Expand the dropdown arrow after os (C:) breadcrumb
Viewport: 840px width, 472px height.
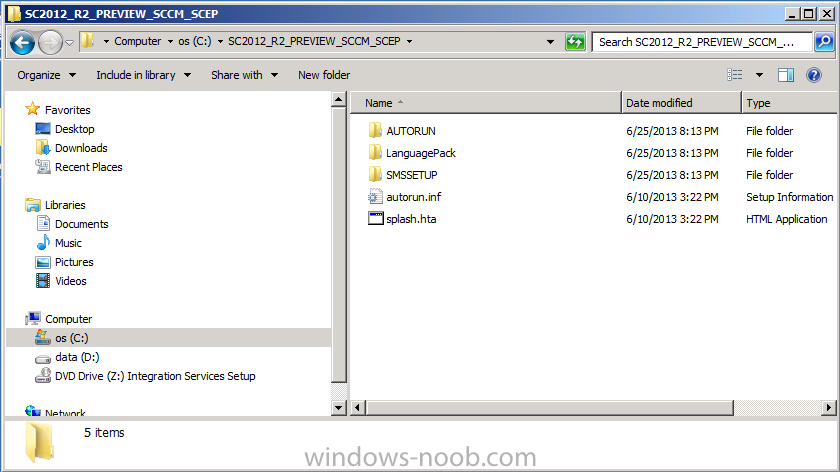tap(220, 41)
